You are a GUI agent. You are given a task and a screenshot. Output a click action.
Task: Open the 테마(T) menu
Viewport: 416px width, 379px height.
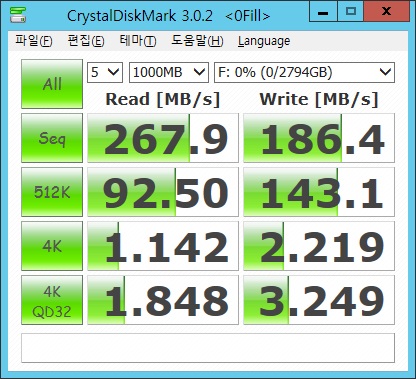(x=138, y=41)
